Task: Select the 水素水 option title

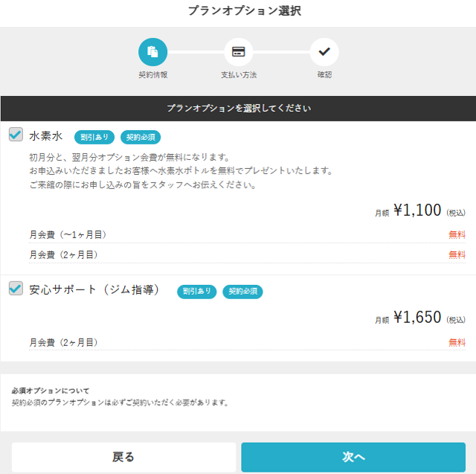Action: (46, 136)
